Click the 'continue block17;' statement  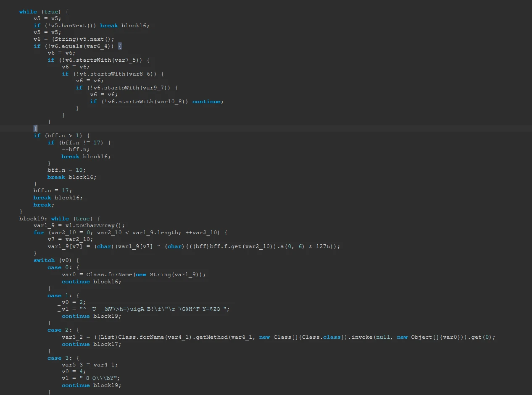[x=92, y=344]
